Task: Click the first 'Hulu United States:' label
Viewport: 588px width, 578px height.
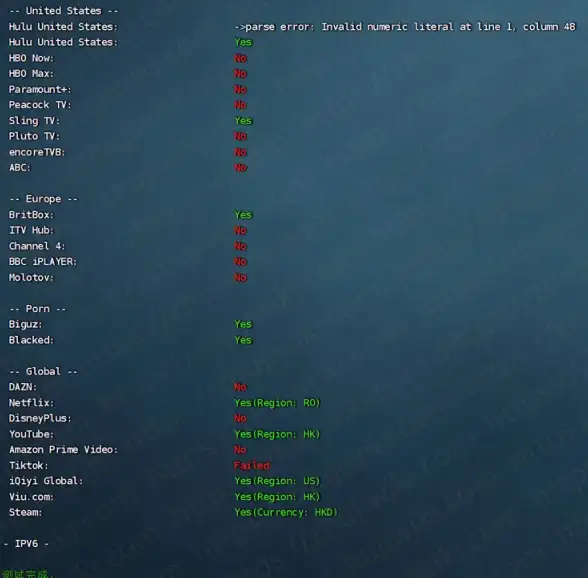Action: 63,27
